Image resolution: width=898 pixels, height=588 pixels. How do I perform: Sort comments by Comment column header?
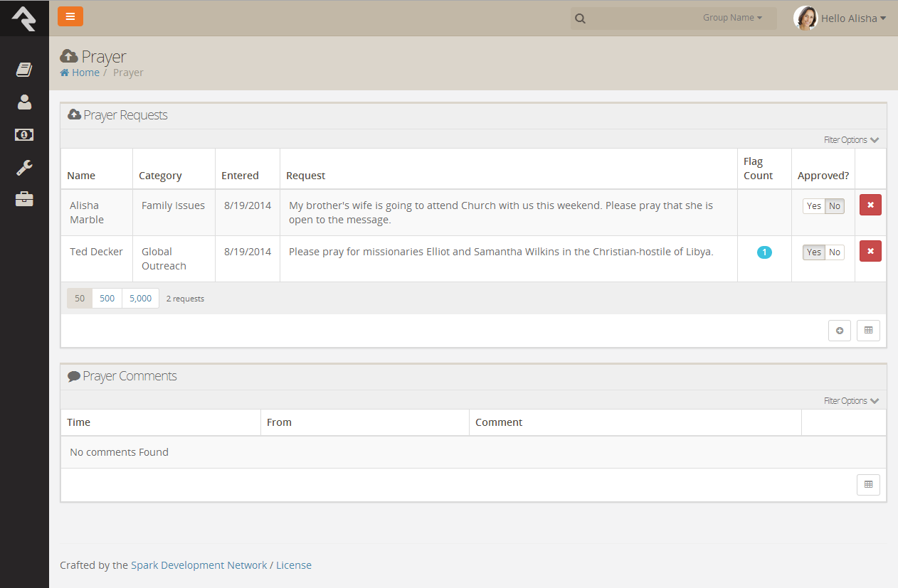point(499,422)
